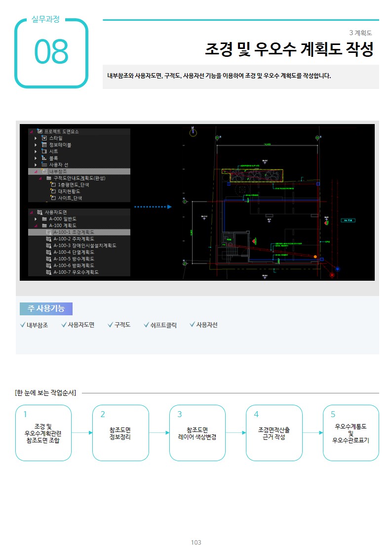Viewport: 392px width, 555px height.
Task: Collapse the A-100 계획도 folder
Action: point(36,226)
